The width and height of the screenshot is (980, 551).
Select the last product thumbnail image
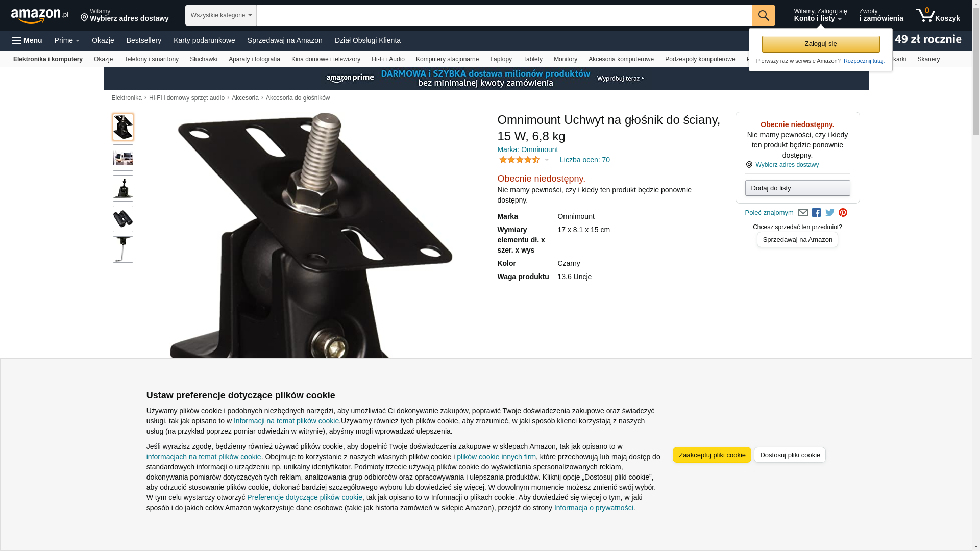(123, 249)
